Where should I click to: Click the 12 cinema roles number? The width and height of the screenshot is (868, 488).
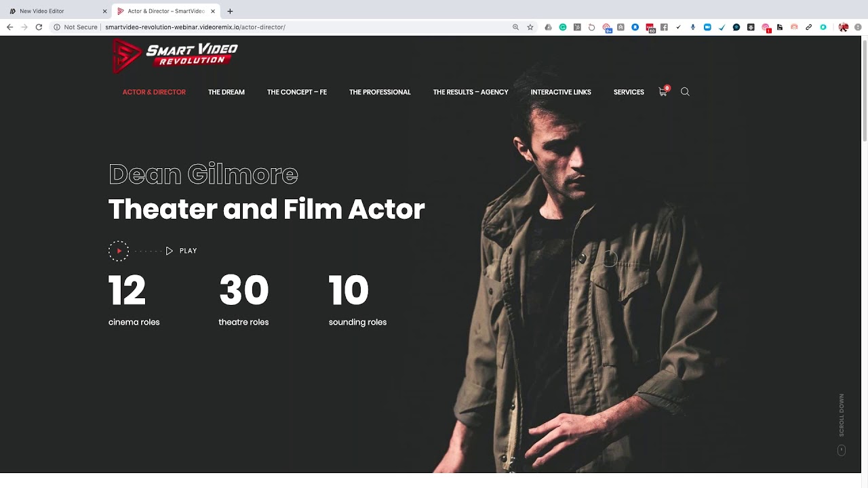(x=127, y=290)
